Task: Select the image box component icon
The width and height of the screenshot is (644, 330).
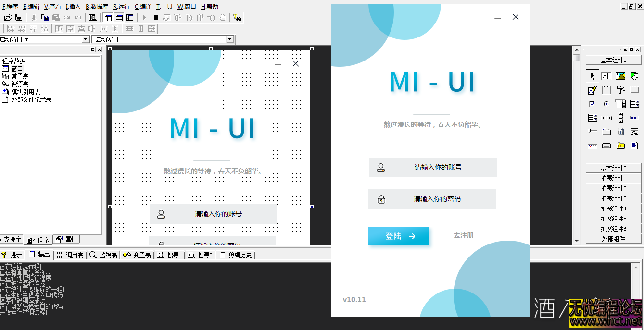Action: 620,76
